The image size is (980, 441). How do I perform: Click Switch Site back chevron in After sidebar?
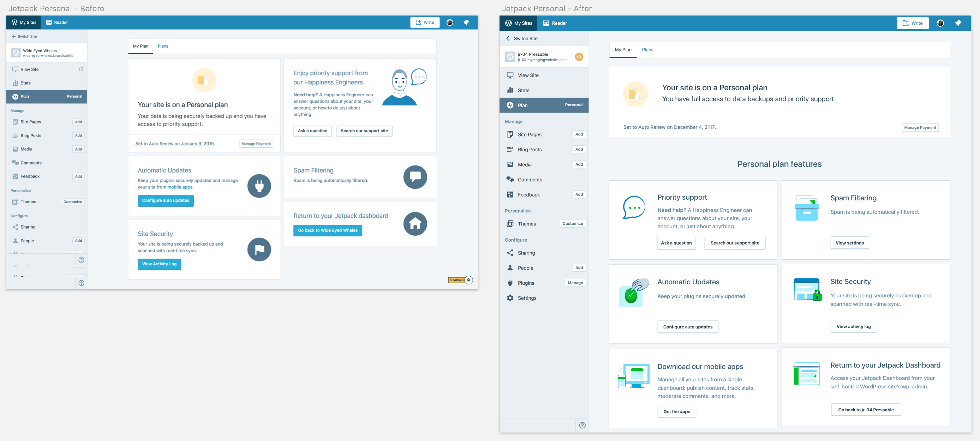click(x=508, y=38)
